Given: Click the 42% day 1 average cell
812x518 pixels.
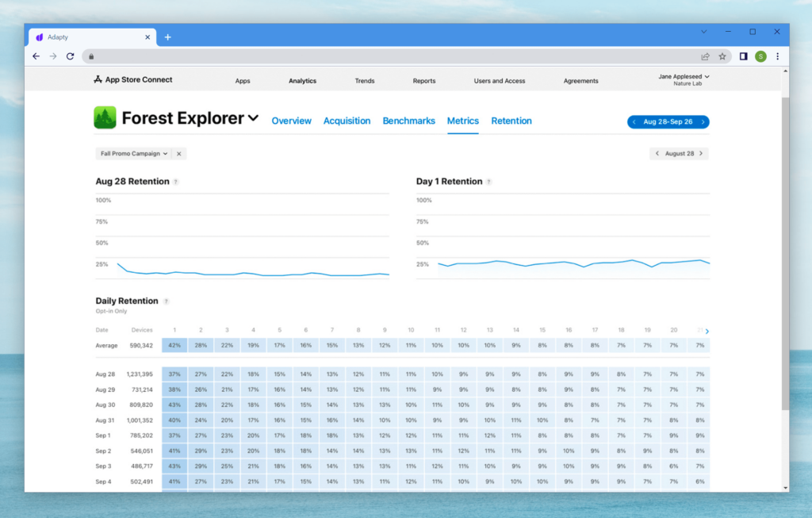Looking at the screenshot, I should [x=174, y=346].
